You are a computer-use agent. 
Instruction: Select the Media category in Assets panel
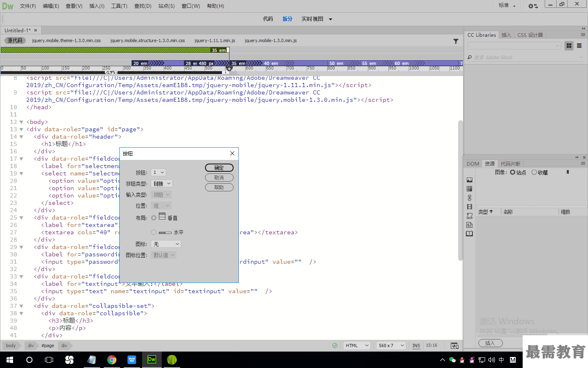(470, 207)
